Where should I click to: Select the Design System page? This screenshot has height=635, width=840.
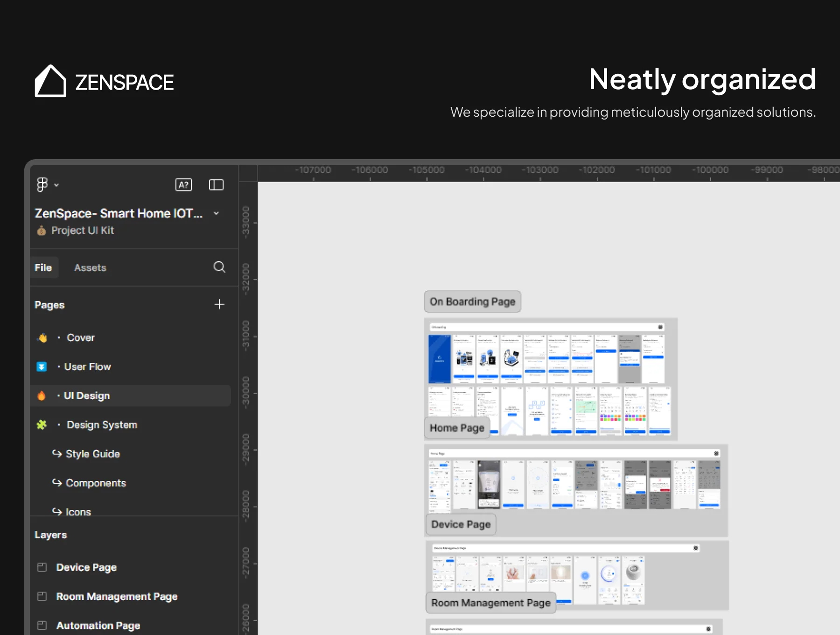tap(130, 425)
